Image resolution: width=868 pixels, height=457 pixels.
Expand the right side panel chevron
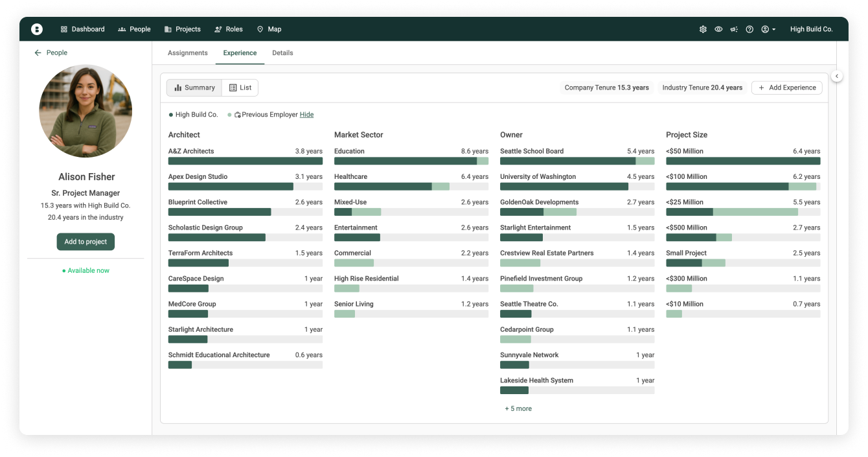coord(837,76)
